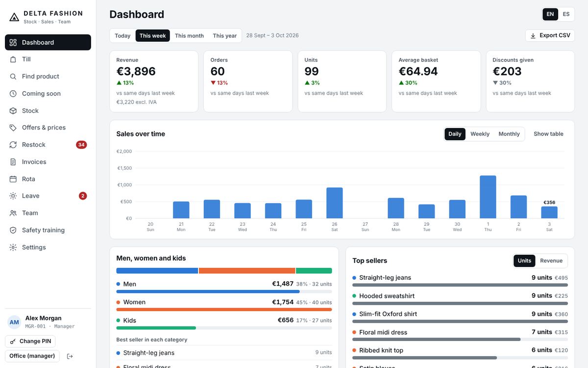
Task: Click the Settings gear icon
Action: (13, 247)
